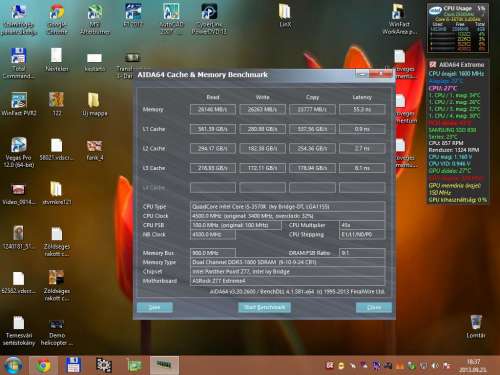Click the CPU VID: 0.946 V gadget line
The width and height of the screenshot is (500, 375).
pos(450,164)
